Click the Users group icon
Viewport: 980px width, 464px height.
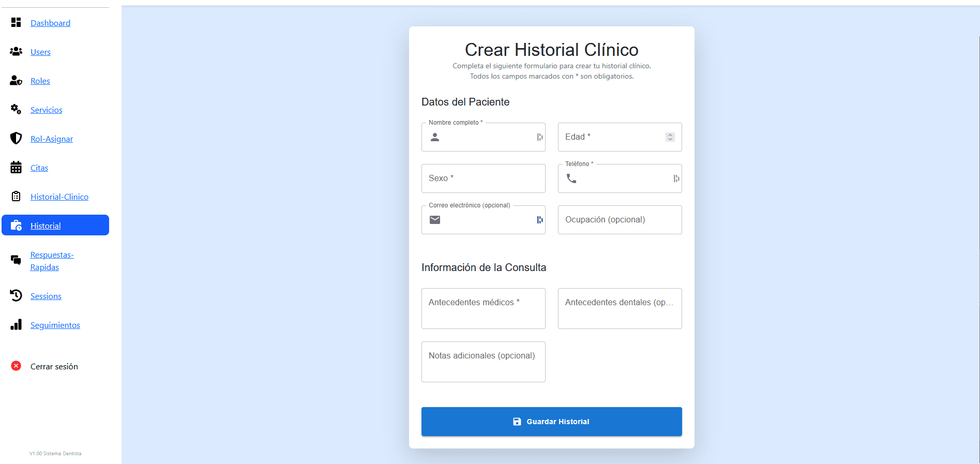point(16,52)
